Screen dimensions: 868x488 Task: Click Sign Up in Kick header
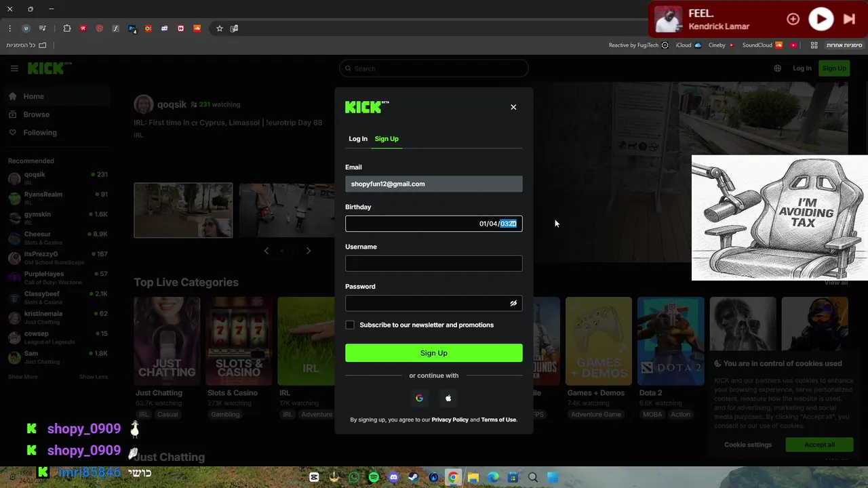834,68
